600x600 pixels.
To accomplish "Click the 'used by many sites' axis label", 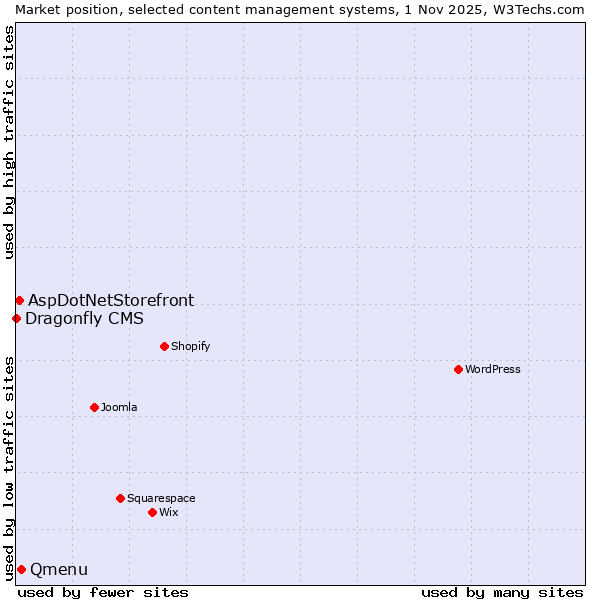I will pyautogui.click(x=502, y=592).
